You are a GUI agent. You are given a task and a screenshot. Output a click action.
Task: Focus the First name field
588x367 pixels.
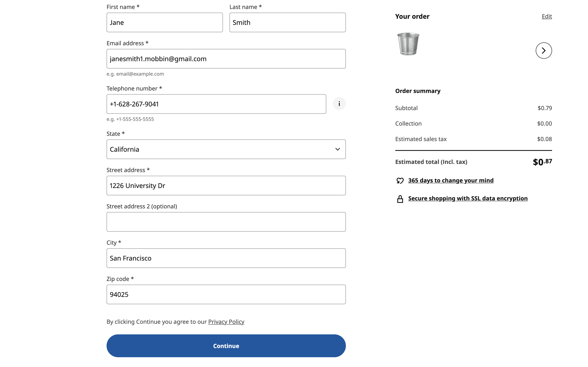(x=165, y=23)
